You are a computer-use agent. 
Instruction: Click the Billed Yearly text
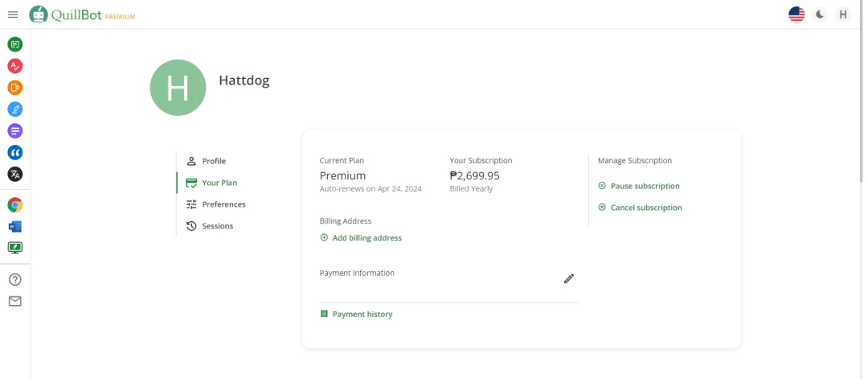click(x=471, y=189)
